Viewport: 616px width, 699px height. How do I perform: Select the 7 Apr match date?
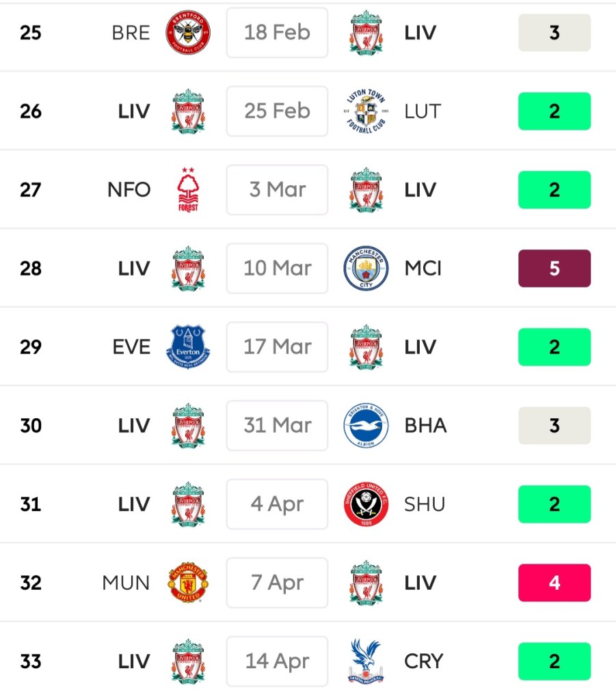(277, 583)
